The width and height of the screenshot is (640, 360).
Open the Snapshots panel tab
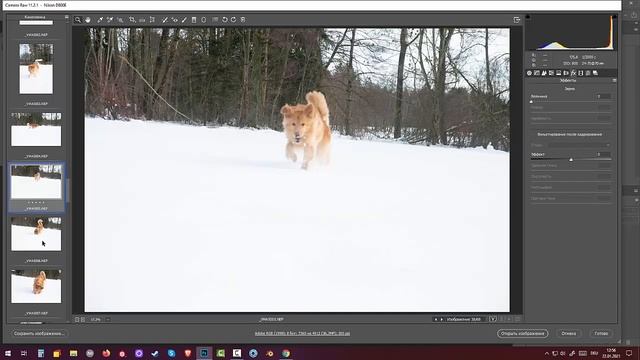point(596,73)
